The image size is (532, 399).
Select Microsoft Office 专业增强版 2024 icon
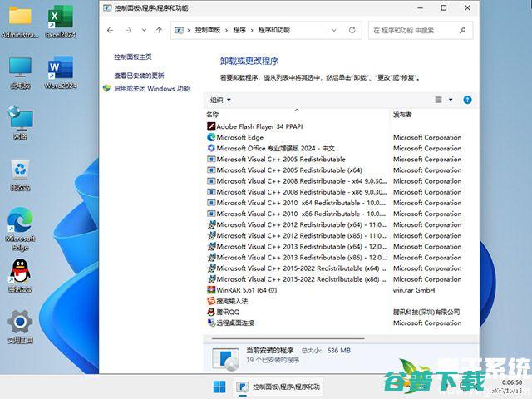point(211,148)
